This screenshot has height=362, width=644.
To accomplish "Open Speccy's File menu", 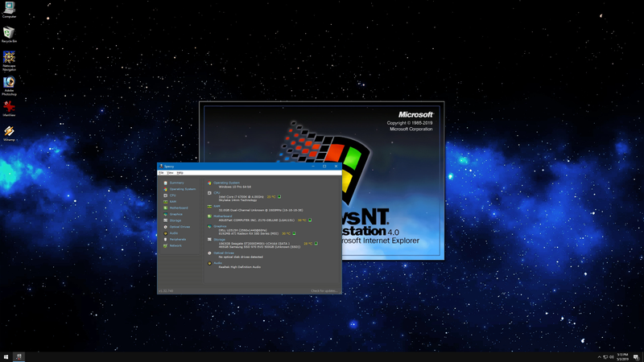I will (161, 173).
